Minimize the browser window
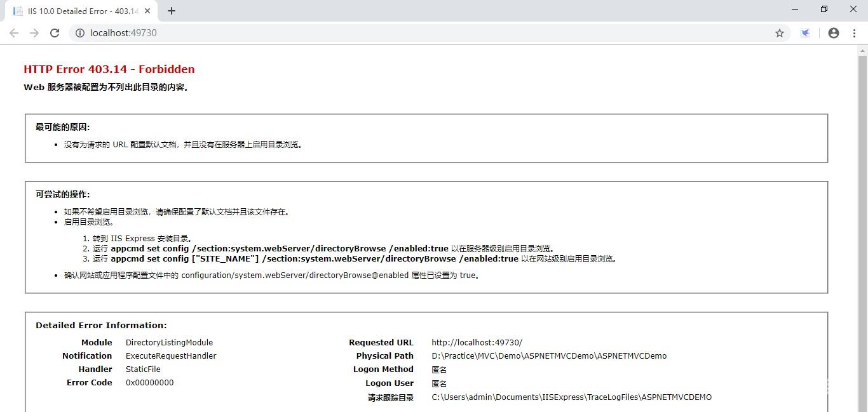This screenshot has height=412, width=868. (796, 9)
